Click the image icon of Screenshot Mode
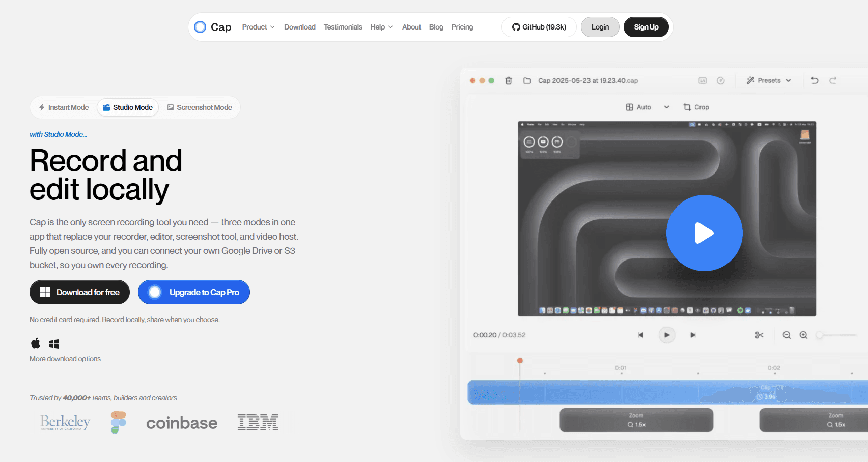The image size is (868, 462). 171,107
